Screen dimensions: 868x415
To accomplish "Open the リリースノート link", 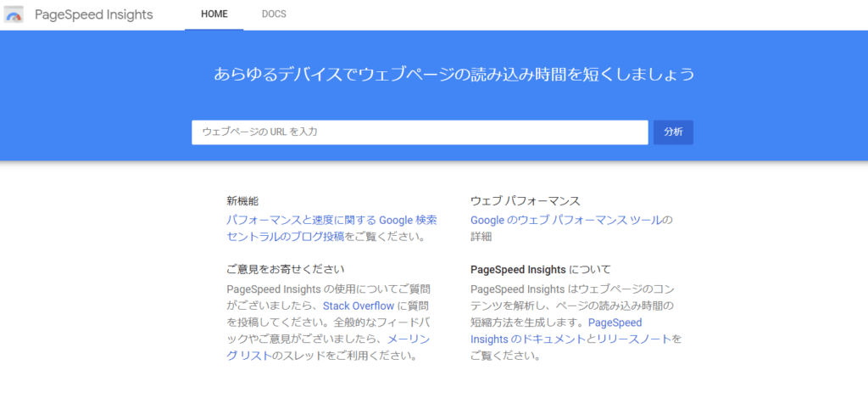I will point(634,339).
